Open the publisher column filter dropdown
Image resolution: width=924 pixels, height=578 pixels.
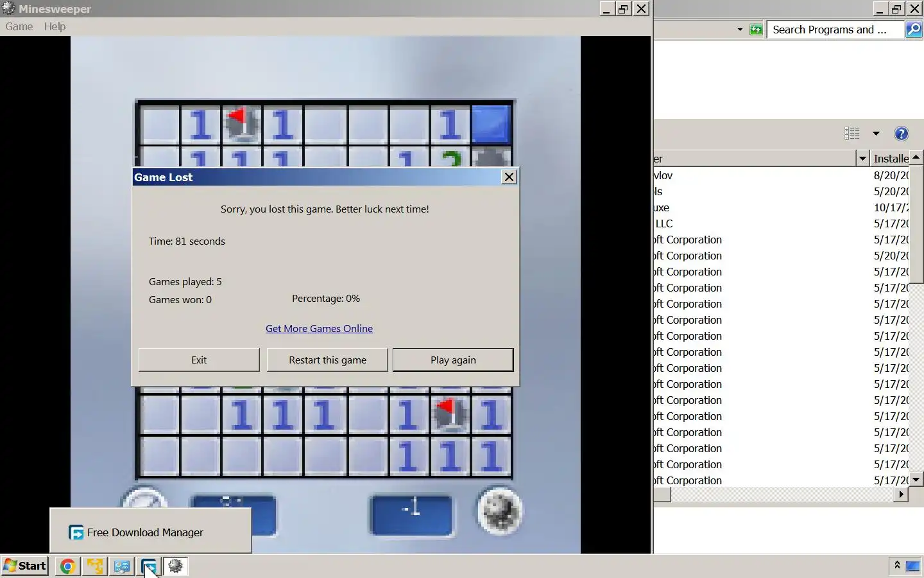click(862, 158)
